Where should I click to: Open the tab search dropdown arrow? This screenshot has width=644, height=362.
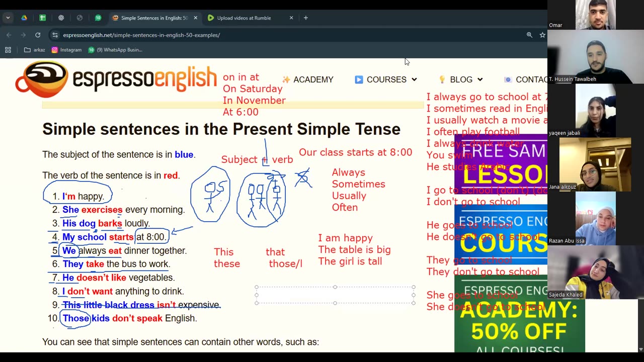[x=8, y=18]
